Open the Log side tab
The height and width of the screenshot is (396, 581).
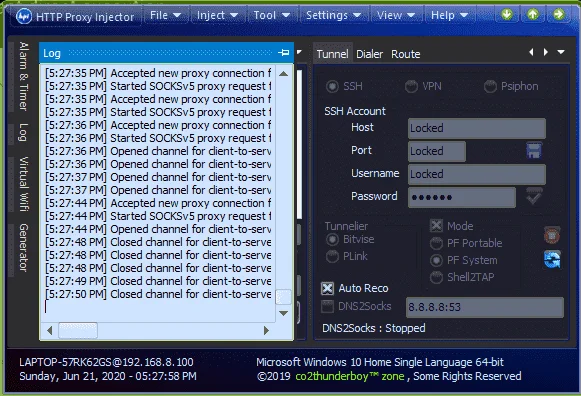tap(24, 132)
